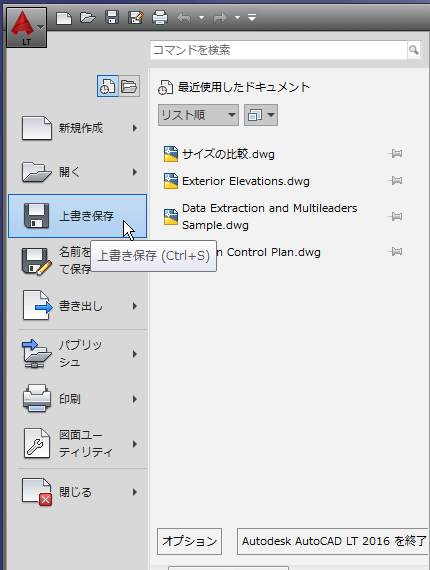
Task: Select 上書き保存 menu item
Action: pos(77,216)
